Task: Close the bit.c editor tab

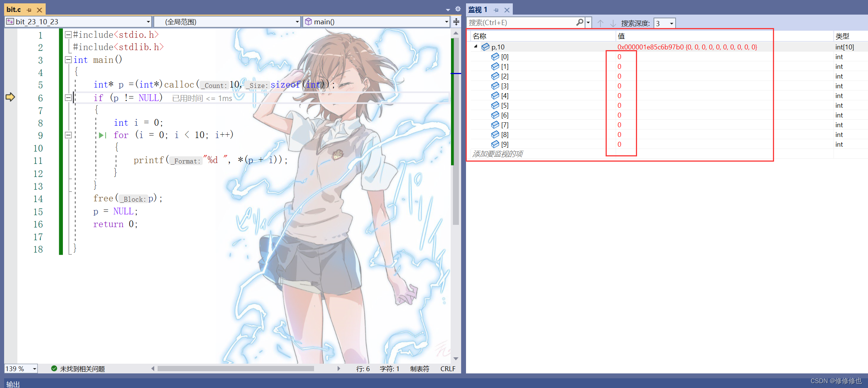Action: (39, 10)
